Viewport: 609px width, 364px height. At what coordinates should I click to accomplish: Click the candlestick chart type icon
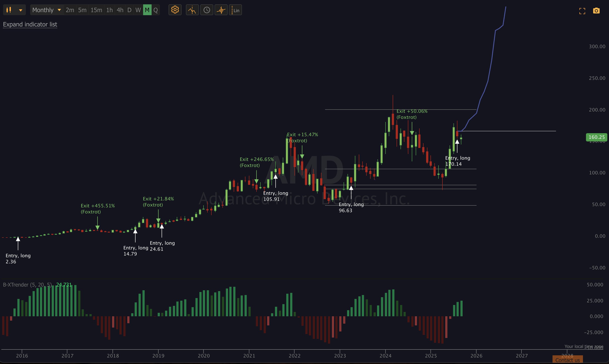9,10
